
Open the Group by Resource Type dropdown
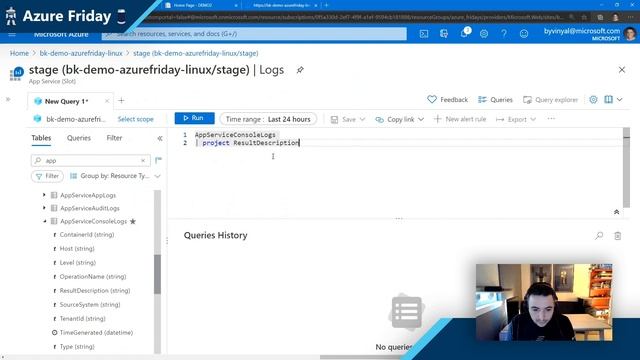115,176
